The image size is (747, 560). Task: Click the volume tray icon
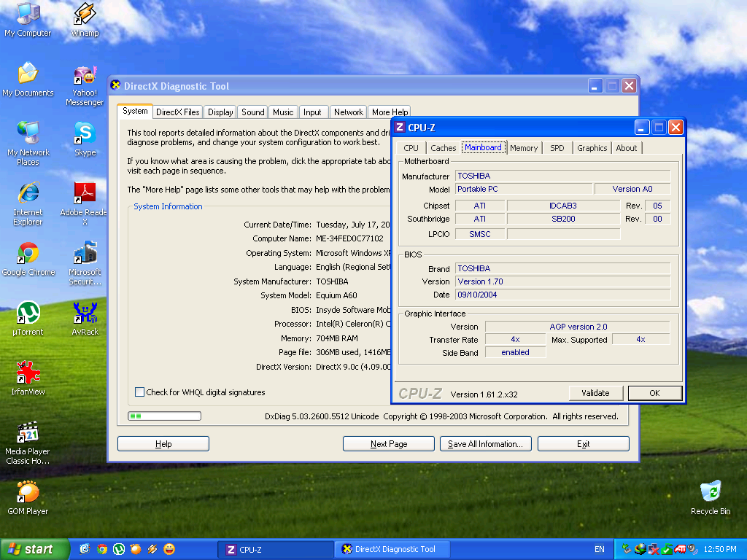click(693, 549)
